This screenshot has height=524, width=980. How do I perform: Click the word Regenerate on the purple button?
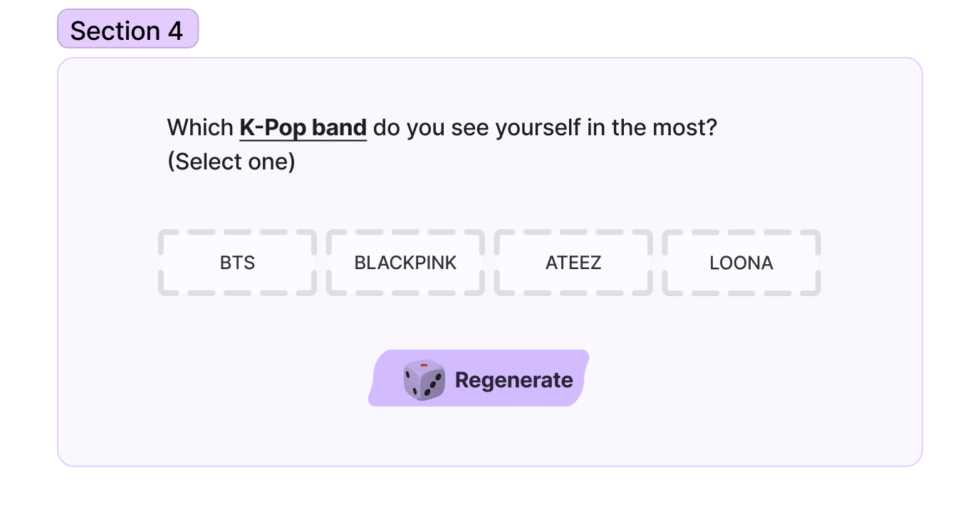[x=514, y=380]
